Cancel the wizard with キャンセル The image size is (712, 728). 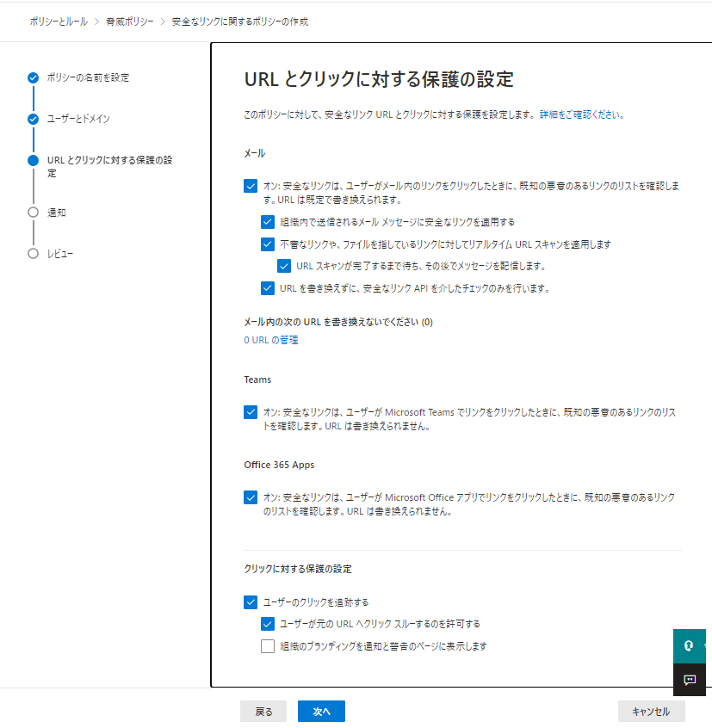click(x=651, y=711)
